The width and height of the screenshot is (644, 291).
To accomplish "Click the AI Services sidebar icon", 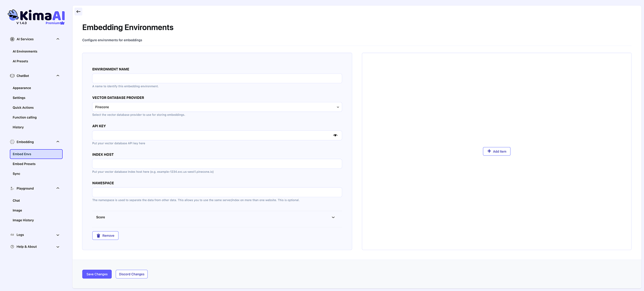I will pyautogui.click(x=12, y=39).
